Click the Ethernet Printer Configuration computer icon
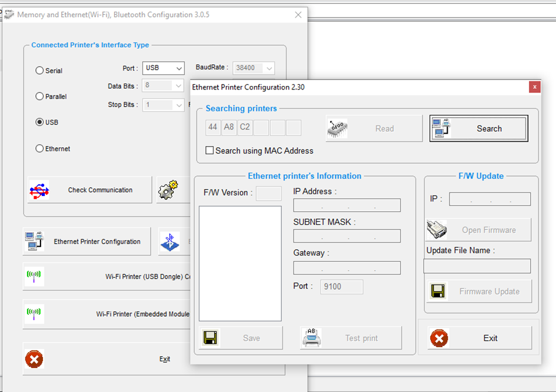Image resolution: width=556 pixels, height=392 pixels. click(x=35, y=241)
